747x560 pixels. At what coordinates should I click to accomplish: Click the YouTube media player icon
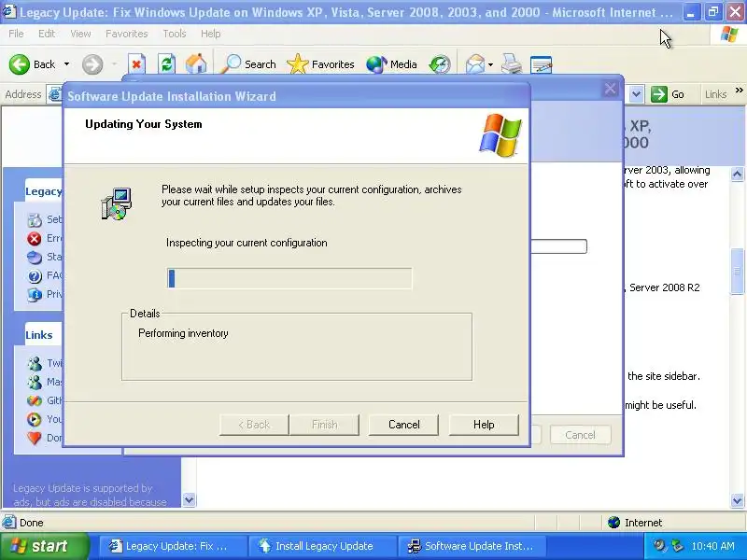[x=35, y=419]
